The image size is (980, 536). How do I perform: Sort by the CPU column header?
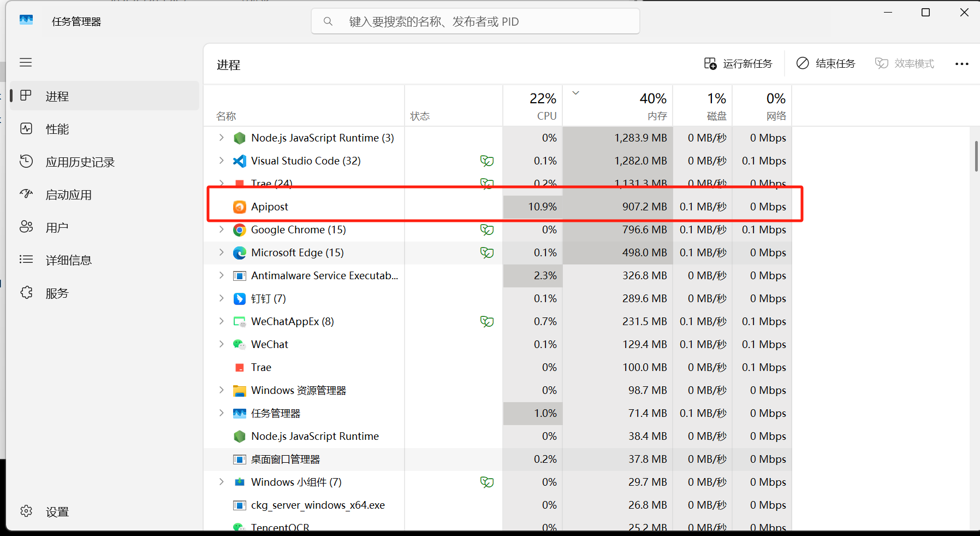533,106
